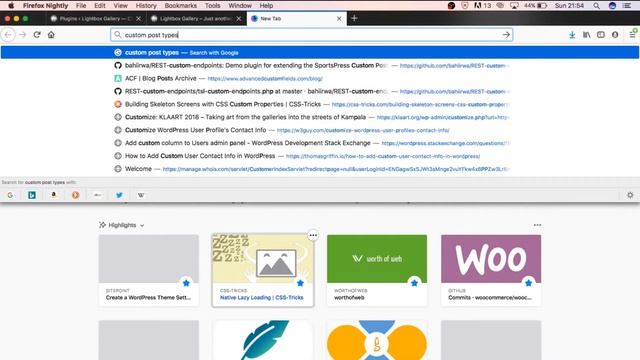Viewport: 640px width, 360px height.
Task: Open the Woo commits highlight thumbnail
Action: pos(491,259)
